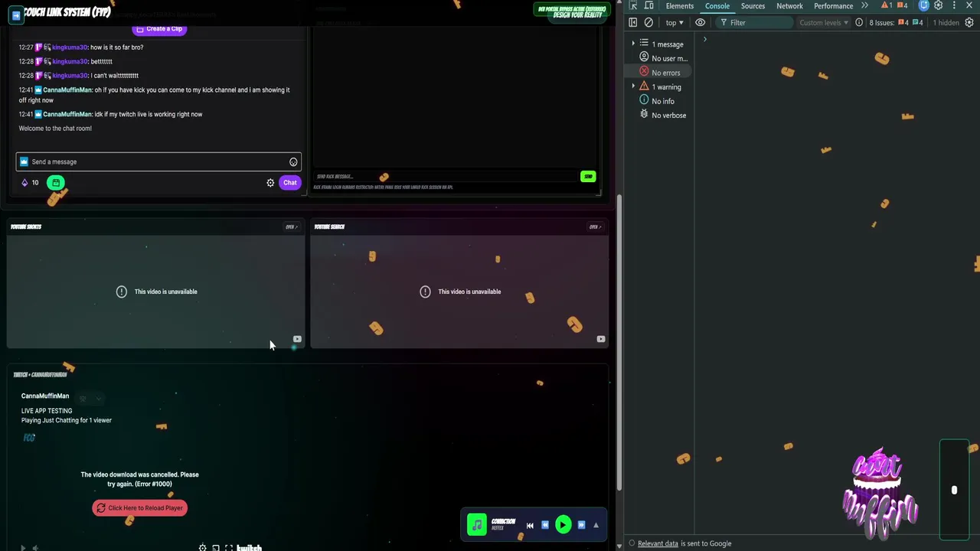The height and width of the screenshot is (551, 980).
Task: Click the inspect element picker icon in DevTools
Action: (x=633, y=6)
